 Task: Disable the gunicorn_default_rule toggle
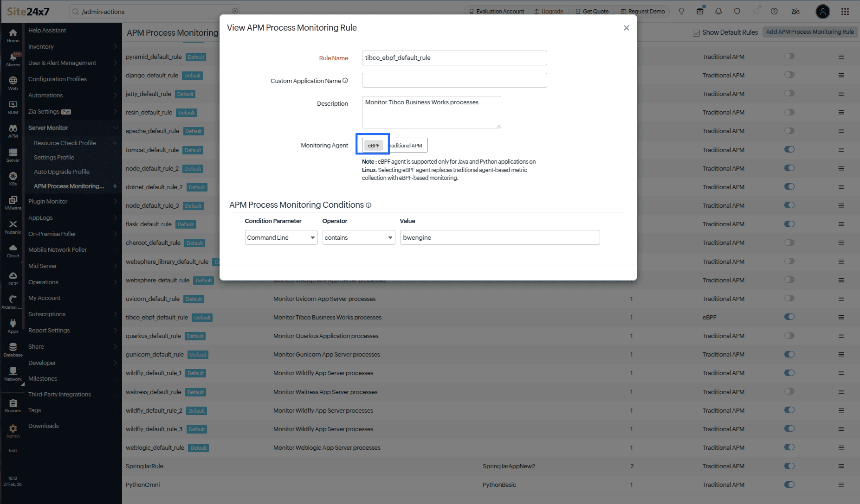point(789,354)
